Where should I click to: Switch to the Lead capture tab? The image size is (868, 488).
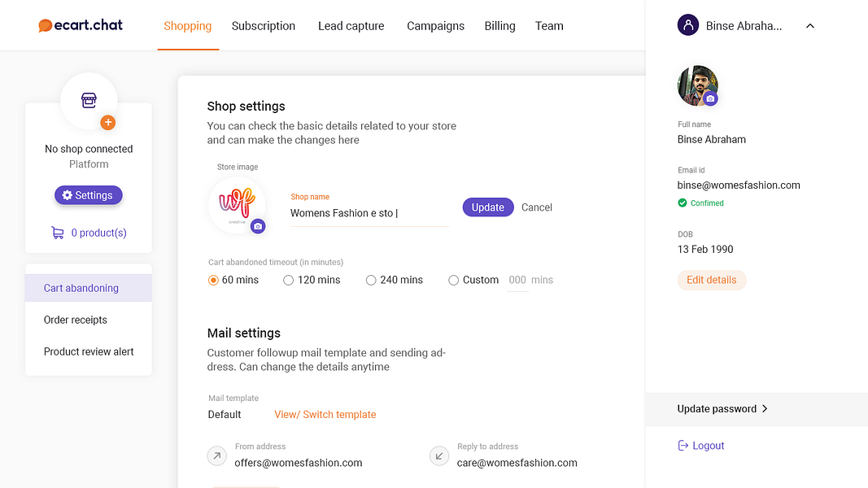[351, 26]
